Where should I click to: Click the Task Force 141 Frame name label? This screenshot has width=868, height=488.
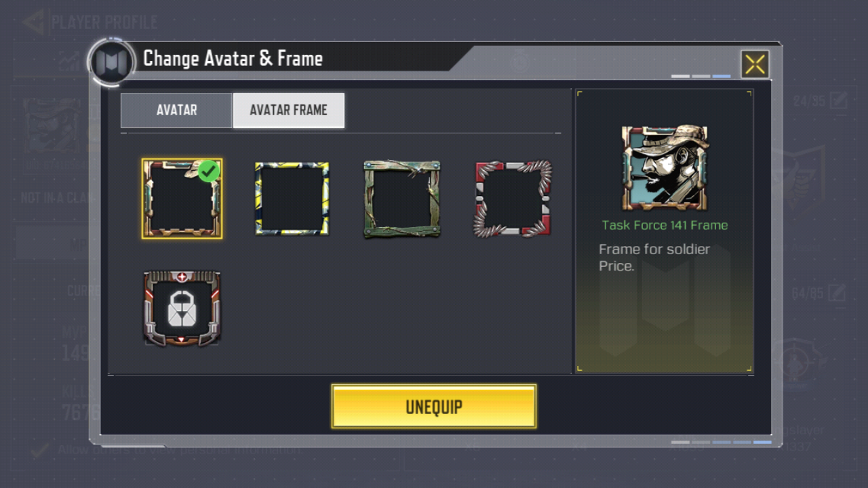665,226
